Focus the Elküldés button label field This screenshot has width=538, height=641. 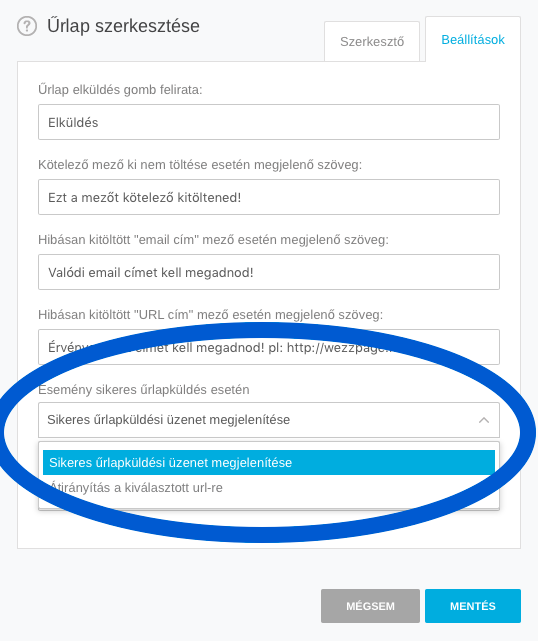(x=269, y=122)
